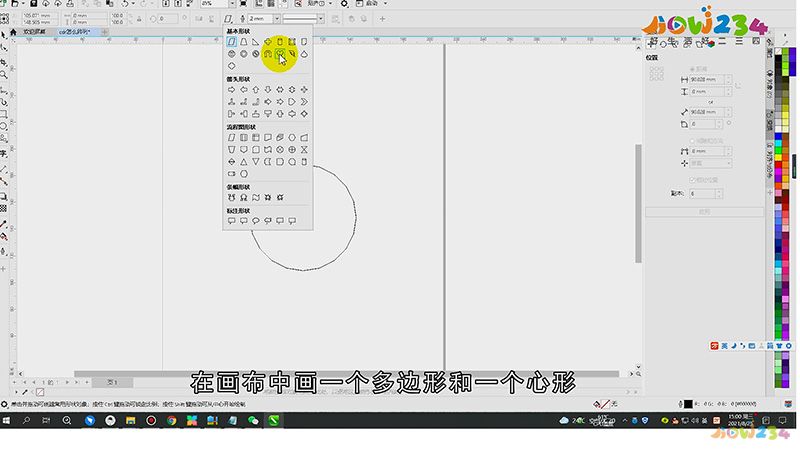Pick the double chevron arrow shape
The width and height of the screenshot is (800, 450).
(x=304, y=102)
